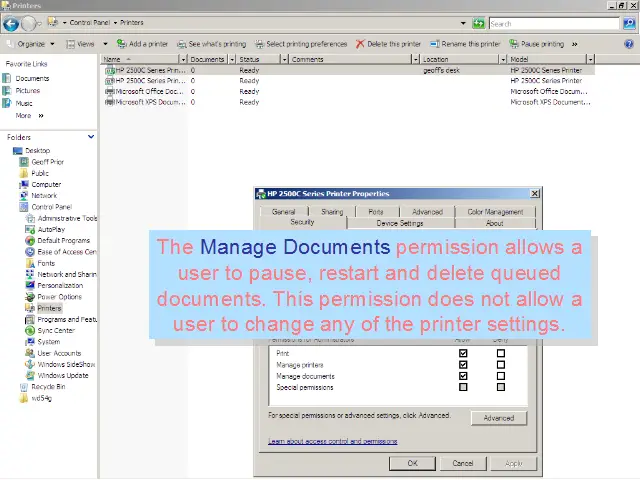Screen dimensions: 640x480
Task: Open AutoPlay in folder tree
Action: coord(45,229)
